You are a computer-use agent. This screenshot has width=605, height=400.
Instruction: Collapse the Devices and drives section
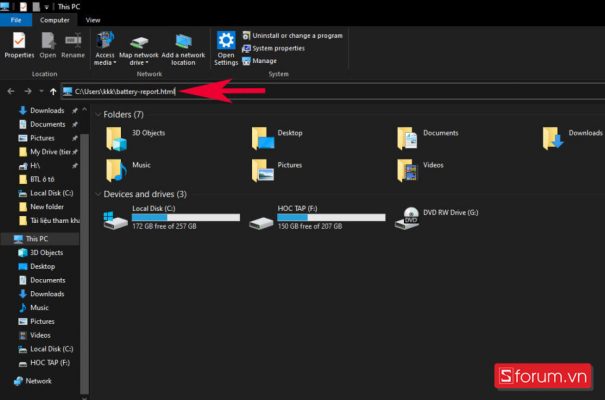pyautogui.click(x=98, y=194)
